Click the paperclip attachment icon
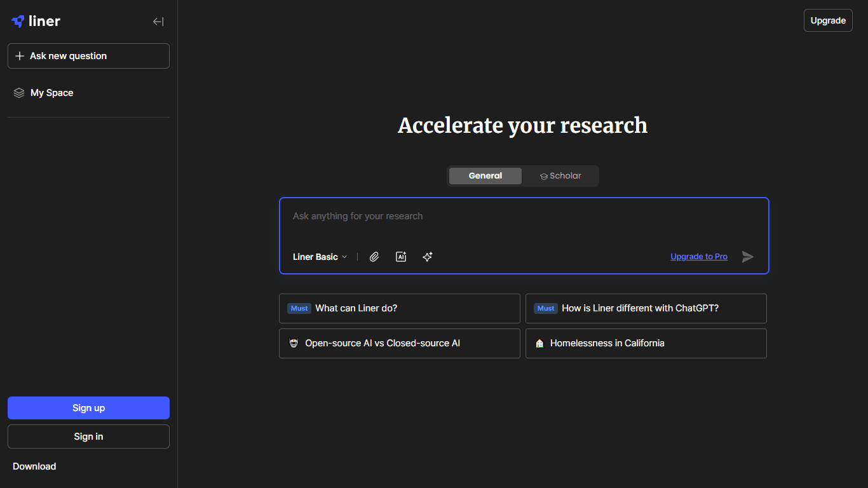This screenshot has height=488, width=868. click(x=374, y=257)
